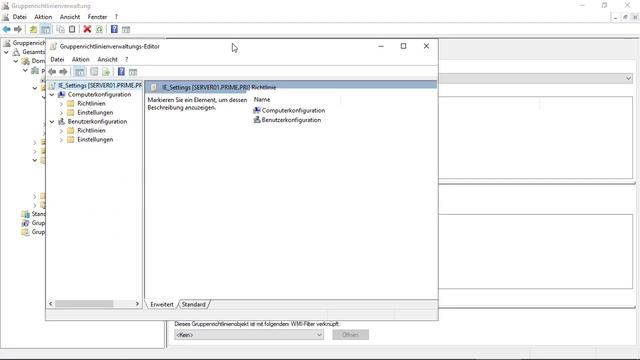This screenshot has height=360, width=640.
Task: Switch to the Erweitert tab
Action: [x=162, y=304]
